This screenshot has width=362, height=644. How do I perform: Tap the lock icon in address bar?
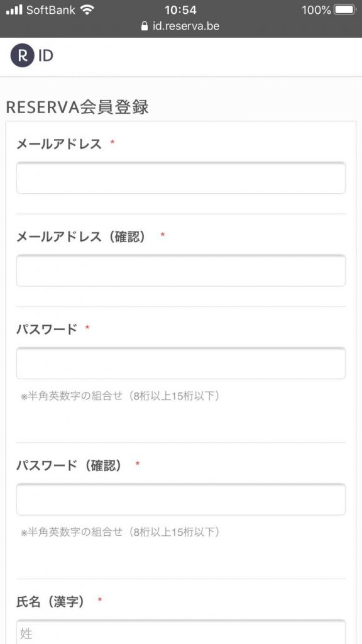click(144, 26)
